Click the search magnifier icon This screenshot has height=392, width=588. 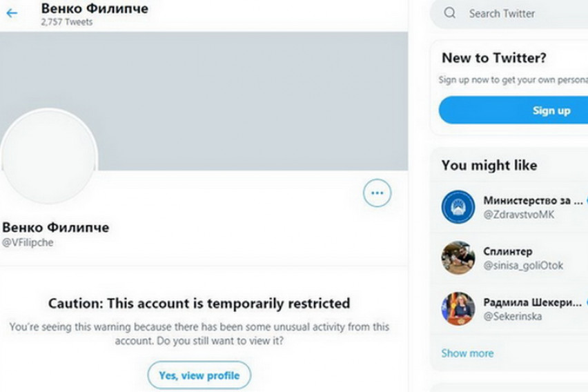pos(450,13)
